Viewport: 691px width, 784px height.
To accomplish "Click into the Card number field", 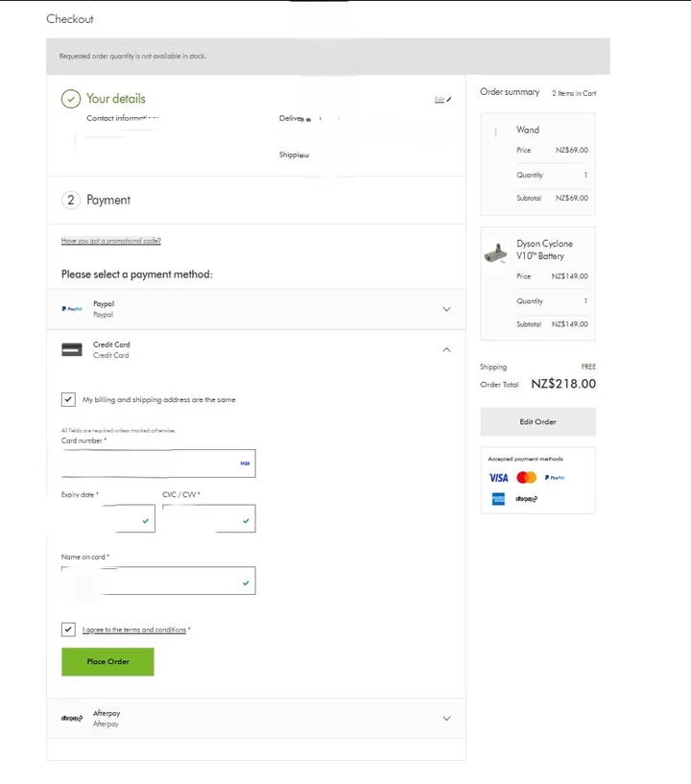I will (x=149, y=463).
